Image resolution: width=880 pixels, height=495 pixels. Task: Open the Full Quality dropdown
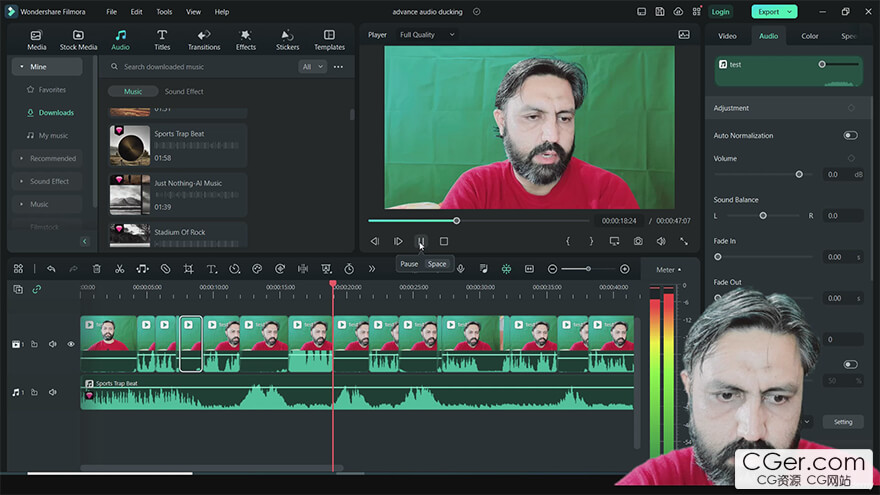click(x=427, y=35)
